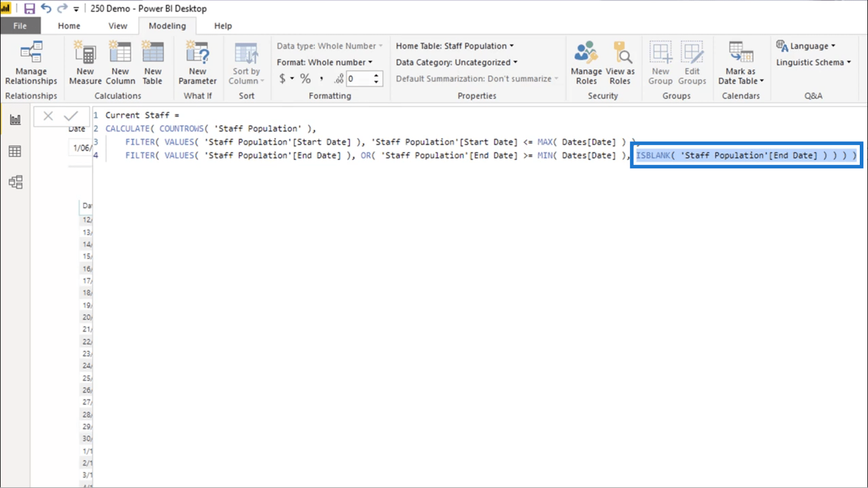
Task: Open the File menu
Action: (20, 25)
